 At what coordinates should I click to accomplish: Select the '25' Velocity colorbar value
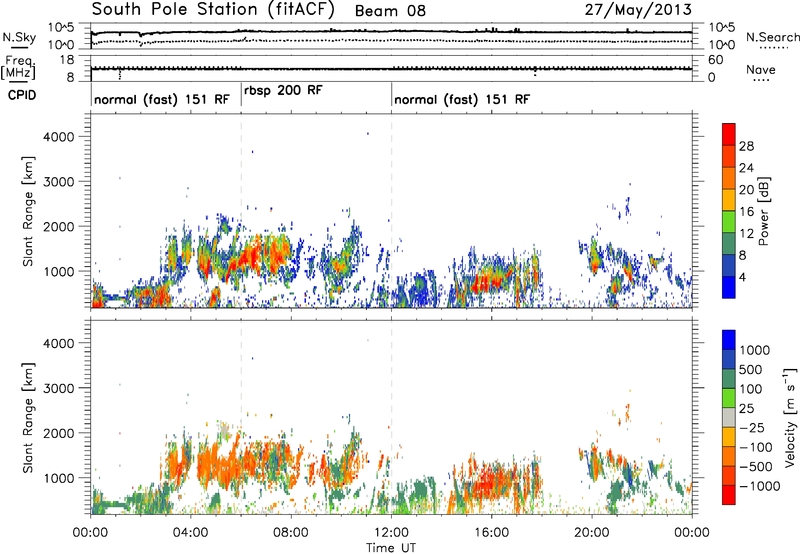coord(746,408)
